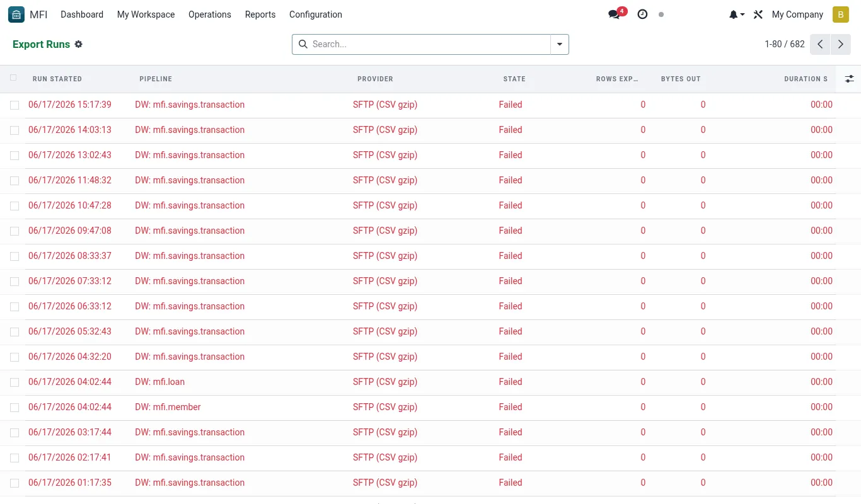This screenshot has height=504, width=861.
Task: Click SFTP (CSV gzip) in 14:03:13 row
Action: coord(385,130)
